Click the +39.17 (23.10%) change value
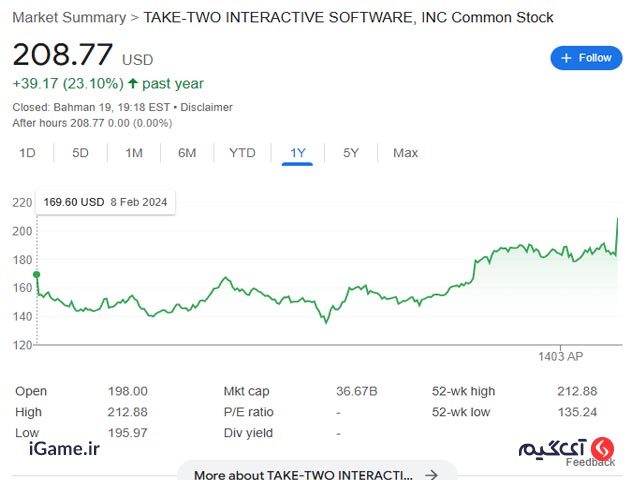 pos(68,84)
